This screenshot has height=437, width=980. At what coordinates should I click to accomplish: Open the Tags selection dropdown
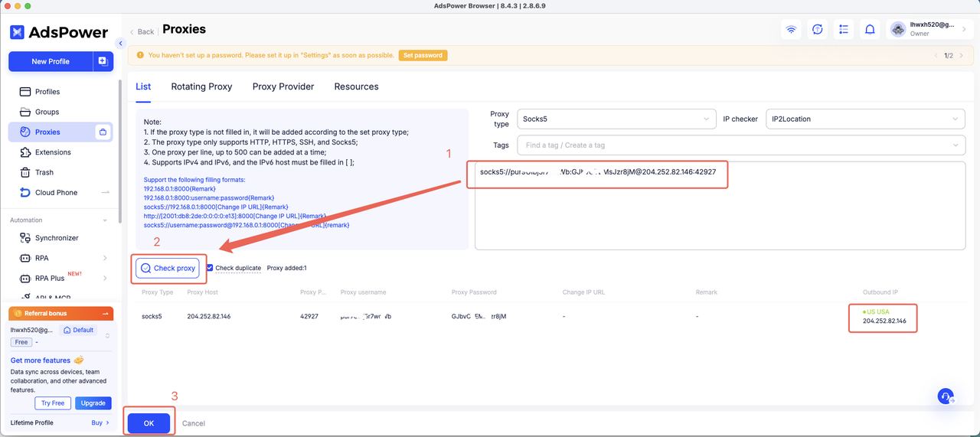pyautogui.click(x=741, y=145)
